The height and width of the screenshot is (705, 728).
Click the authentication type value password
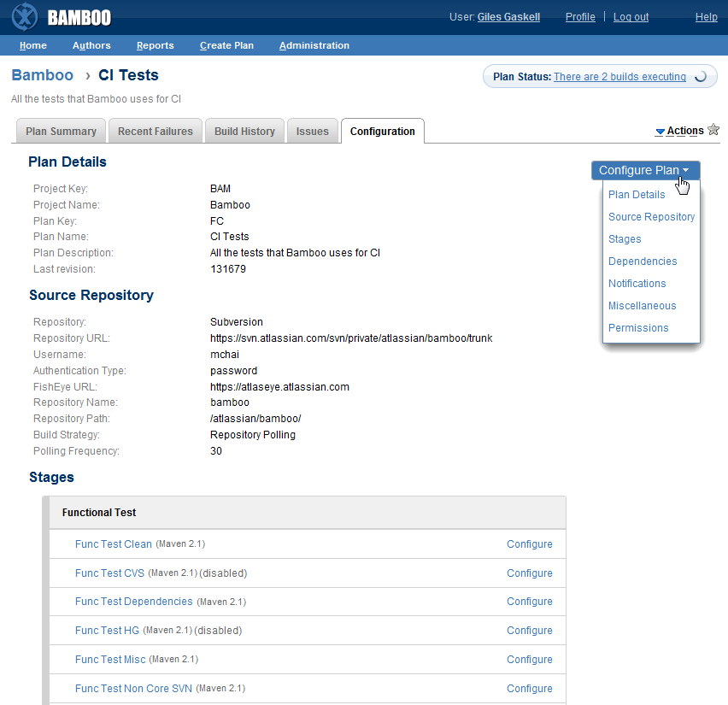point(233,371)
